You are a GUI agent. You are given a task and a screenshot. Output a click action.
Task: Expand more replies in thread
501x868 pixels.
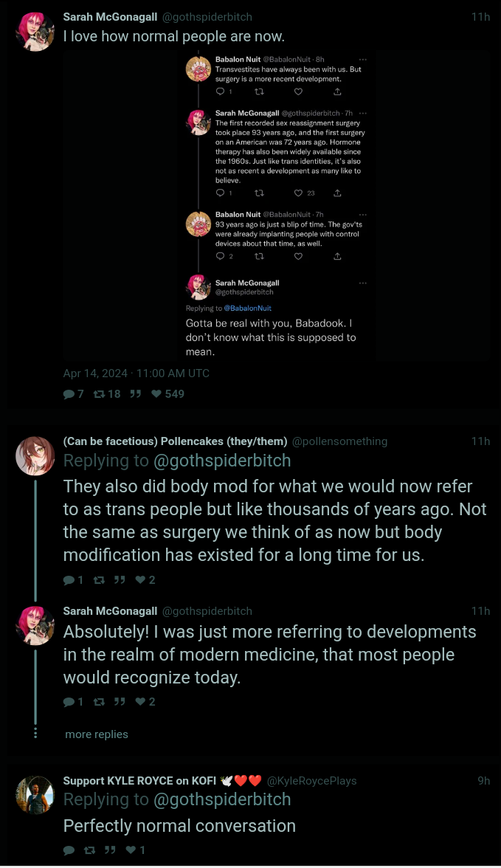tap(97, 734)
